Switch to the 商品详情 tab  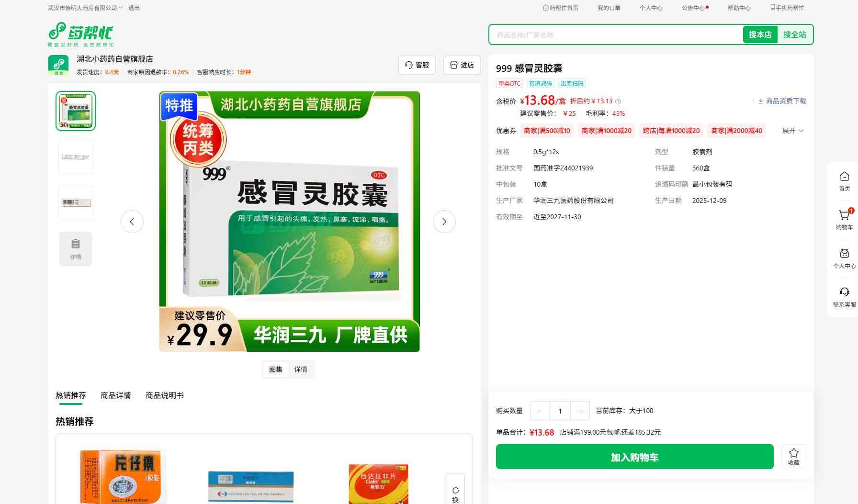click(x=115, y=395)
